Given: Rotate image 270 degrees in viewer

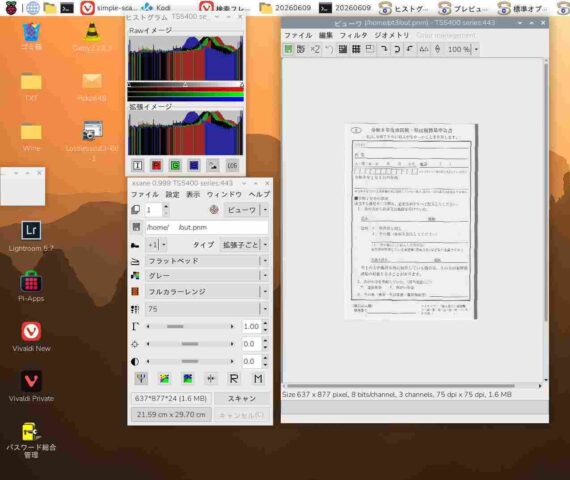Looking at the screenshot, I should tap(410, 49).
